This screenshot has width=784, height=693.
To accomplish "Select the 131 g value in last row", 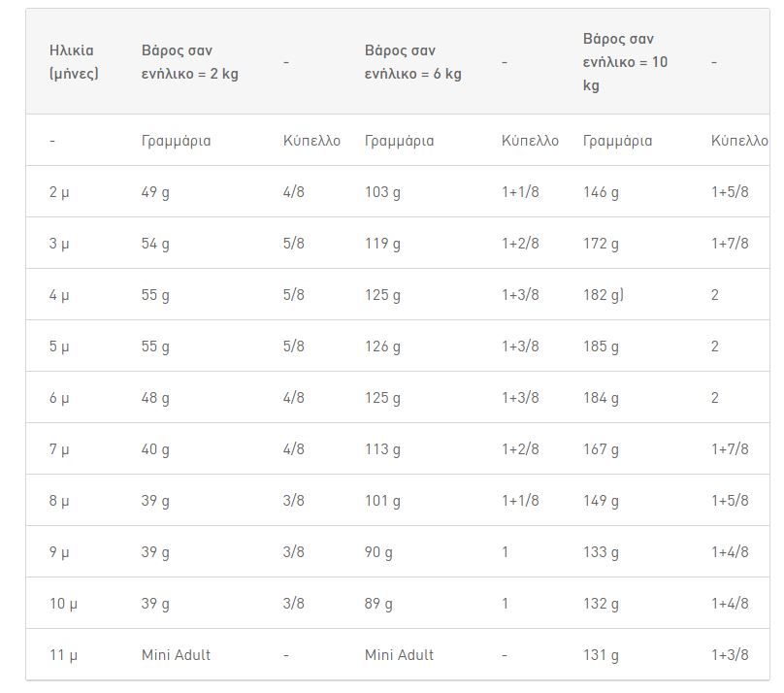I will click(601, 655).
